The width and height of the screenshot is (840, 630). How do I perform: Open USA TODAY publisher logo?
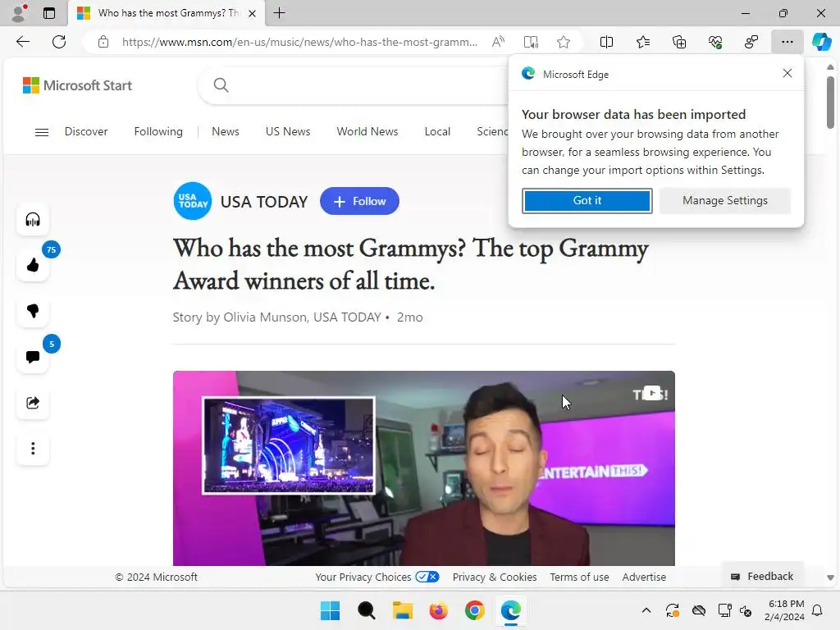click(x=193, y=201)
